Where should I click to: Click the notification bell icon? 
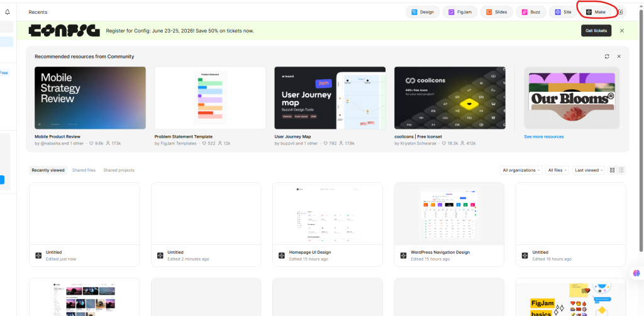tap(7, 12)
